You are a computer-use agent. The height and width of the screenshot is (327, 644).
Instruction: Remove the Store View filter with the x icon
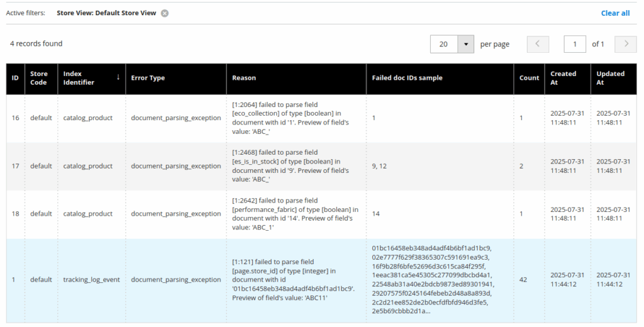pos(165,13)
